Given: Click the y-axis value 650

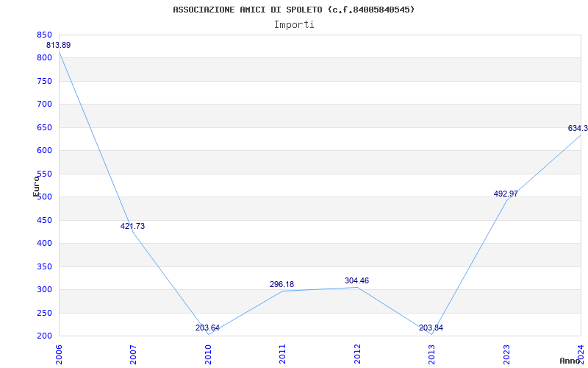Looking at the screenshot, I should pyautogui.click(x=44, y=127).
